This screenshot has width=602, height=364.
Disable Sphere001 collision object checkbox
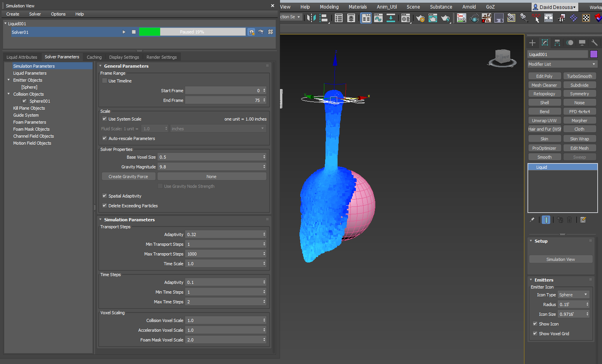pos(24,101)
